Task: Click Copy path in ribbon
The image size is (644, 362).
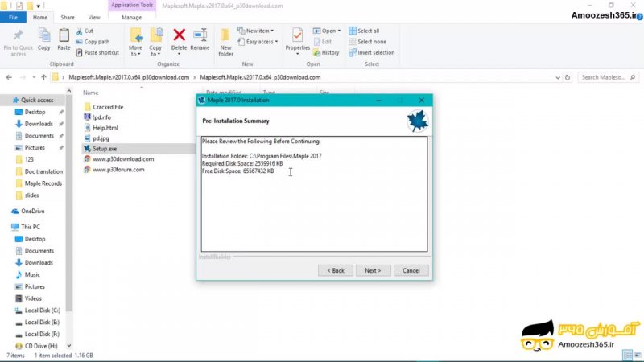Action: point(93,42)
